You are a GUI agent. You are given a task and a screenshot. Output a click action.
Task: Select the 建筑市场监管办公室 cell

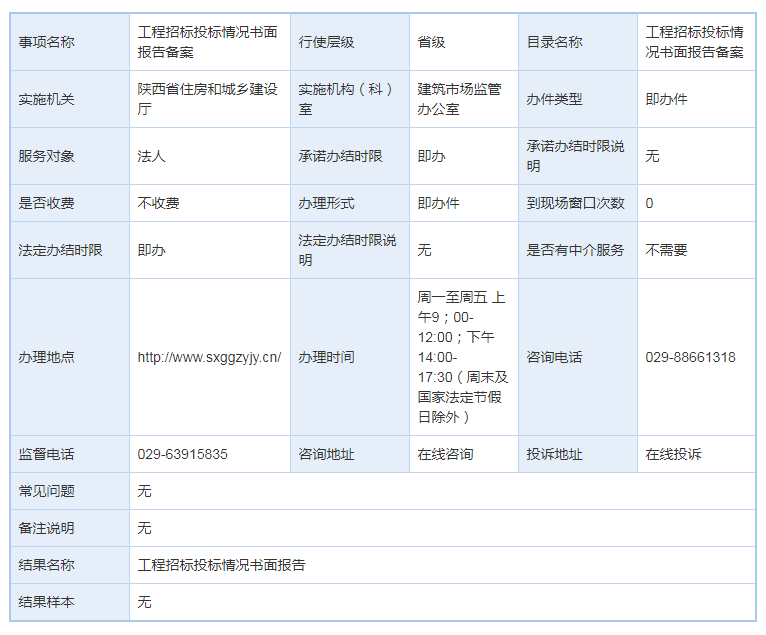(x=459, y=99)
